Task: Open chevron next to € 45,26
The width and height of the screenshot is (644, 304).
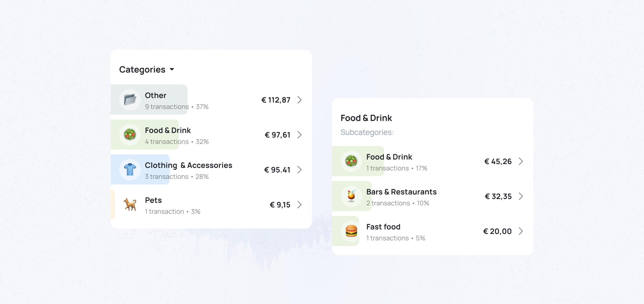Action: [x=521, y=162]
